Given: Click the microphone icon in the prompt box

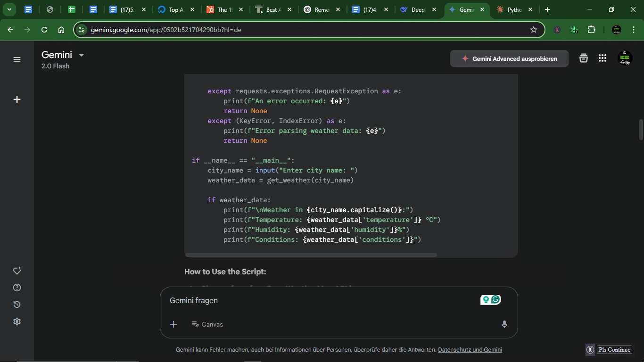Looking at the screenshot, I should coord(504,324).
